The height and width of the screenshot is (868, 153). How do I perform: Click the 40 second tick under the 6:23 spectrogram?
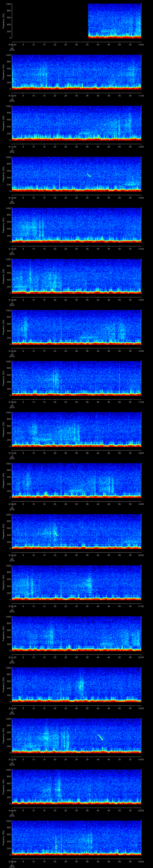coord(98,759)
